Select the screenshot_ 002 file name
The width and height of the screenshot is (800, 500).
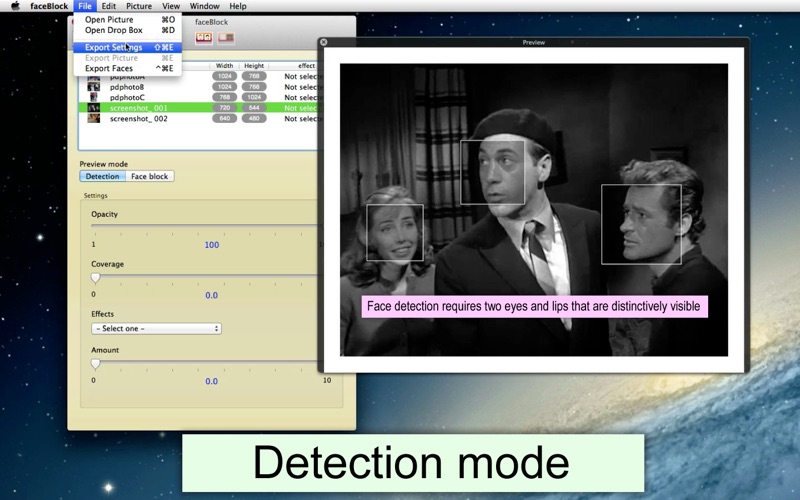[139, 119]
